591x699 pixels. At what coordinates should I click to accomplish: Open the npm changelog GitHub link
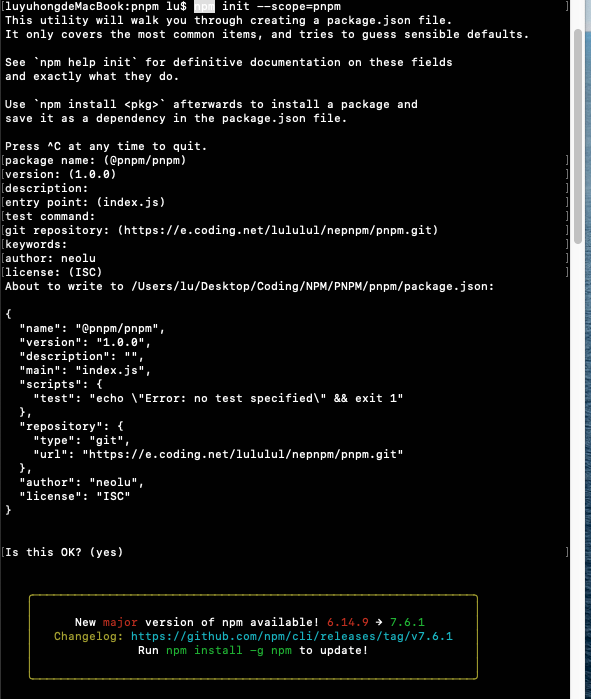coord(291,636)
